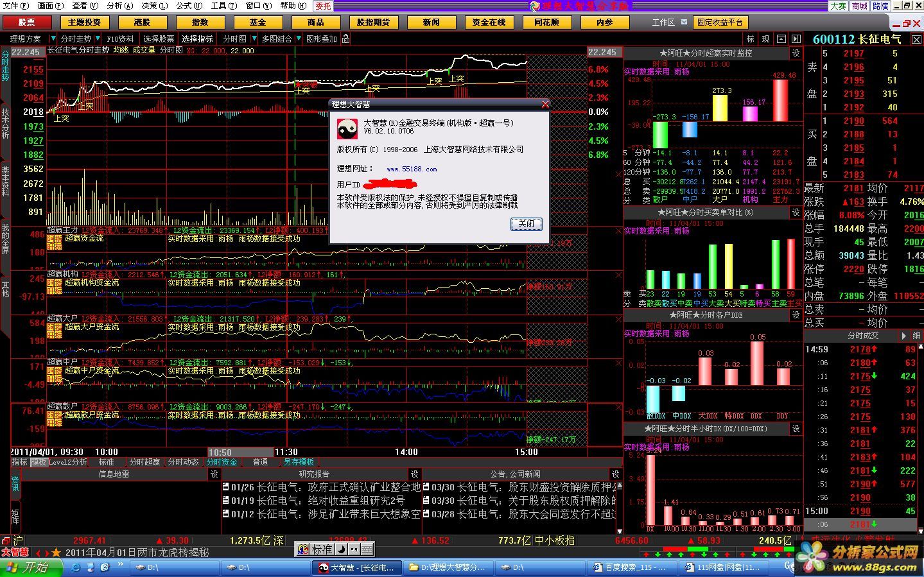Open the Windows 开始 start button
The height and width of the screenshot is (577, 924).
pos(31,567)
